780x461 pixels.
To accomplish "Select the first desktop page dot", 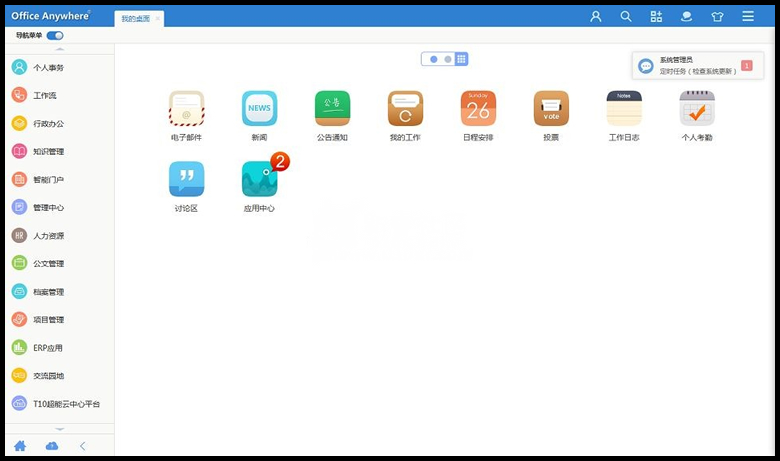I will [434, 59].
